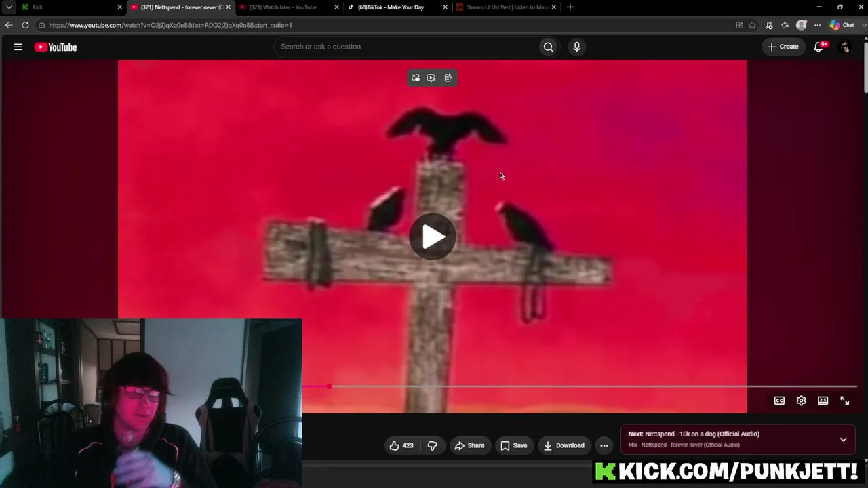Open the Create menu
This screenshot has height=488, width=868.
tap(783, 47)
